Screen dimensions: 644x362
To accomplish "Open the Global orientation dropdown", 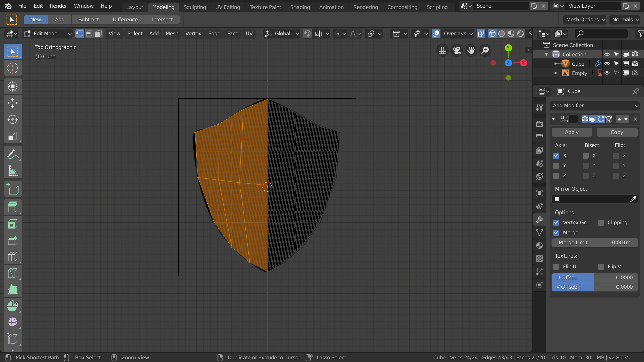I will coord(282,33).
